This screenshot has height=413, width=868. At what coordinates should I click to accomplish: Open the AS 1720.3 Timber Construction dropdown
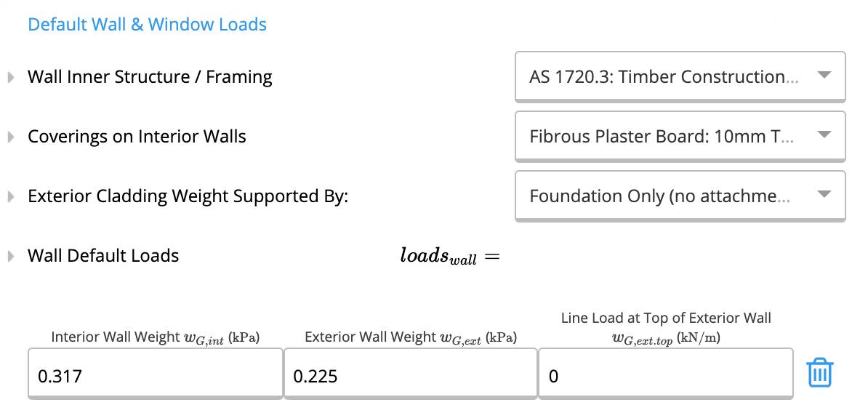(680, 76)
